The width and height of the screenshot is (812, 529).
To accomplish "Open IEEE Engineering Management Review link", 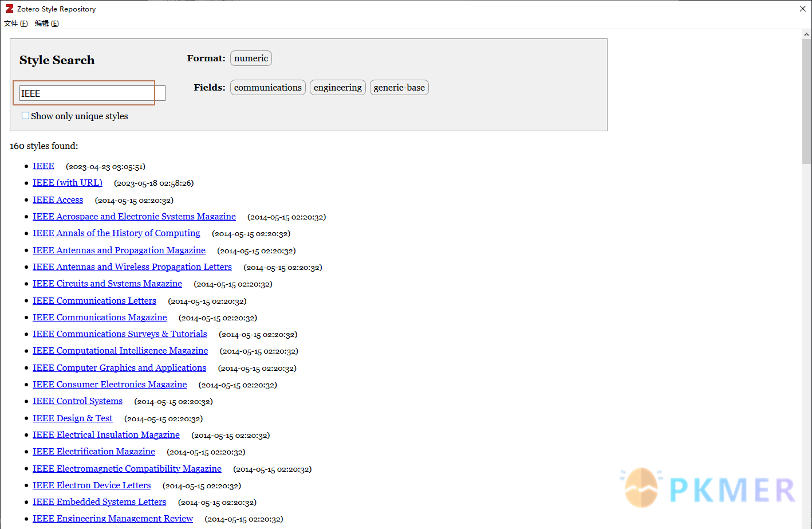I will (x=113, y=519).
